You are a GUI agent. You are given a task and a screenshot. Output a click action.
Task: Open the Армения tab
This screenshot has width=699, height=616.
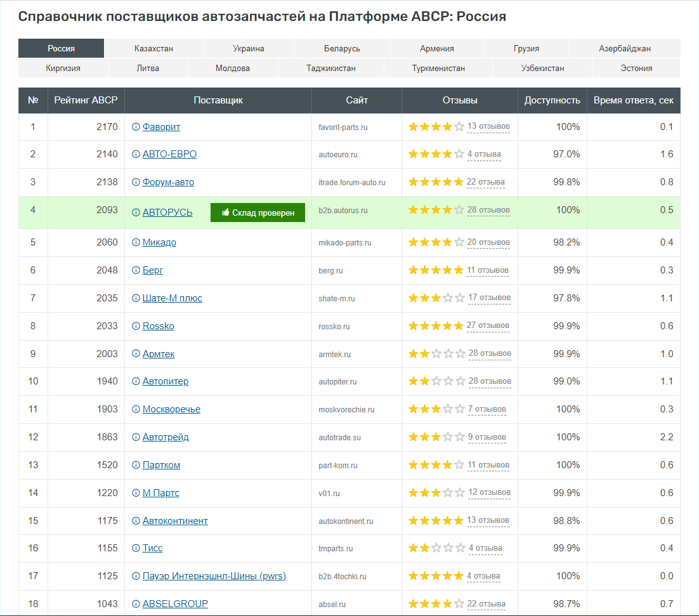coord(437,48)
